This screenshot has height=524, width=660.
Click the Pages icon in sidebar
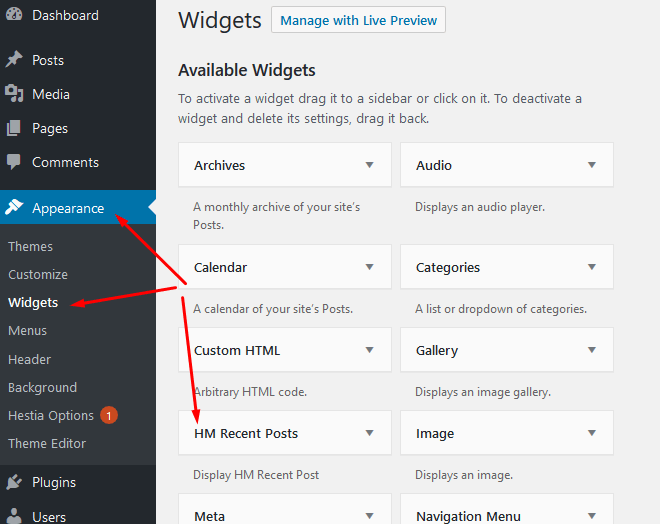(14, 128)
